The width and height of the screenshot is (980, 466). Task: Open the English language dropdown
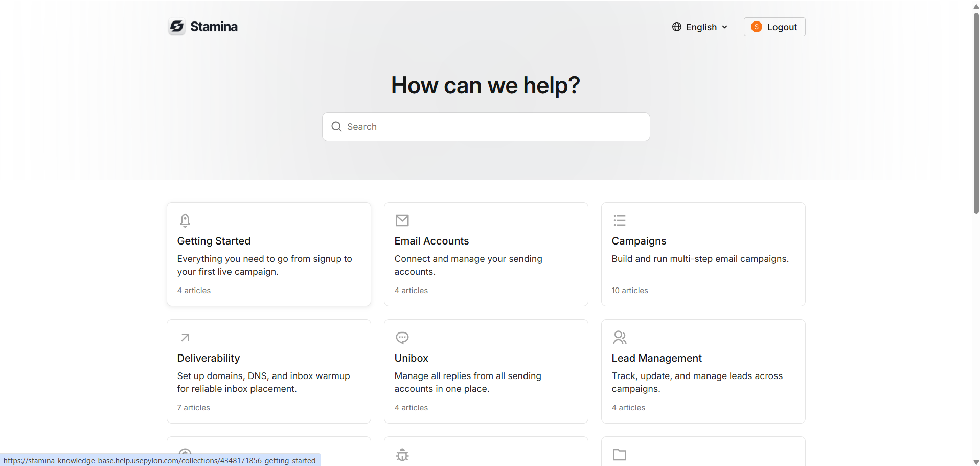[700, 27]
